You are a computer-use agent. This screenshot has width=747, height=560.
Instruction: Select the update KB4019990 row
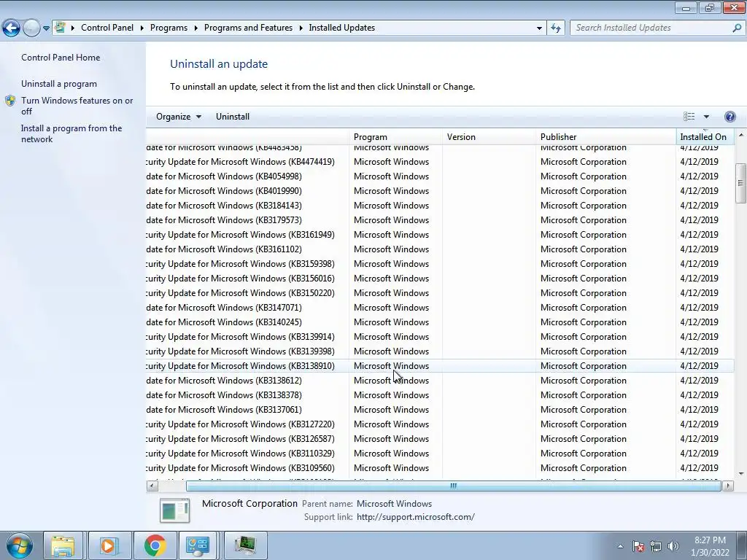(x=440, y=191)
